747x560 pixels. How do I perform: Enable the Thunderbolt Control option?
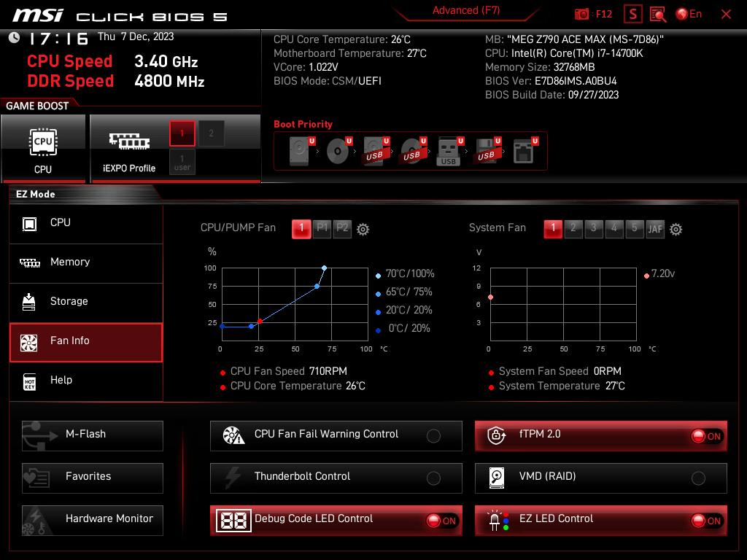433,478
